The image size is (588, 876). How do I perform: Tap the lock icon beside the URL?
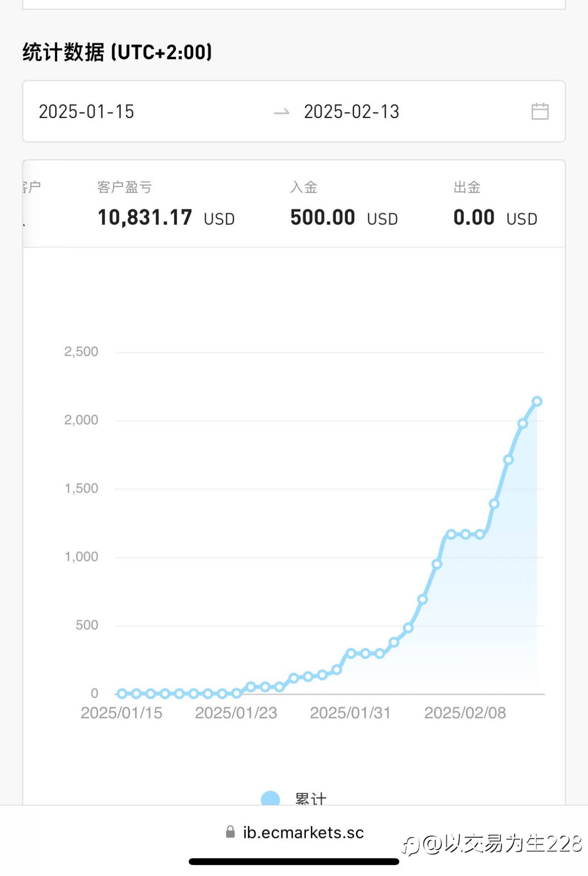coord(231,832)
